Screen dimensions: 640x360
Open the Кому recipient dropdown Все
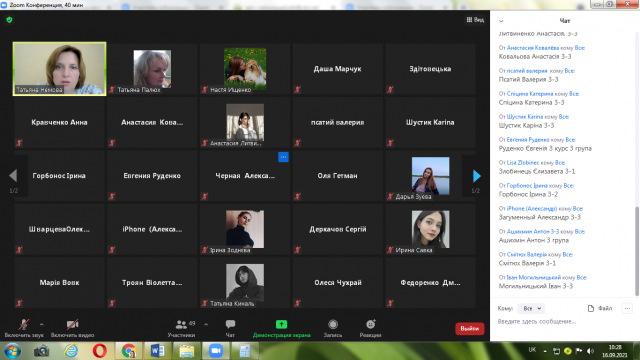click(x=531, y=309)
